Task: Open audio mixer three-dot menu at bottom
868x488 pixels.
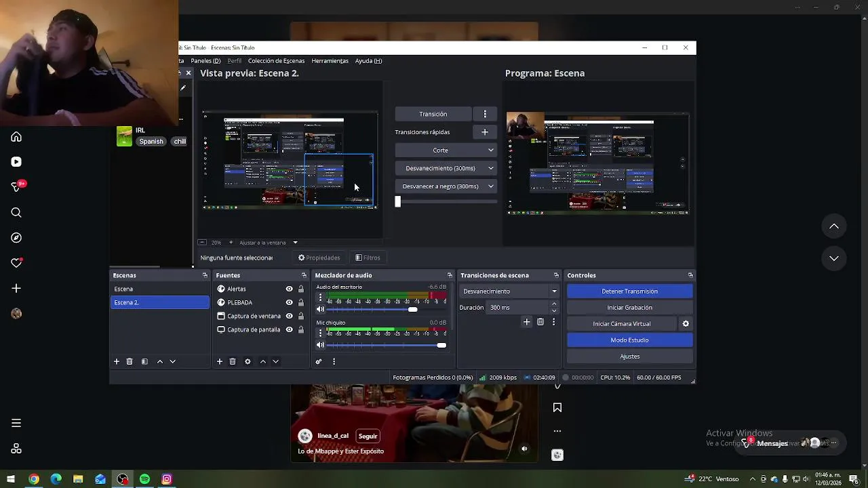Action: (x=334, y=362)
